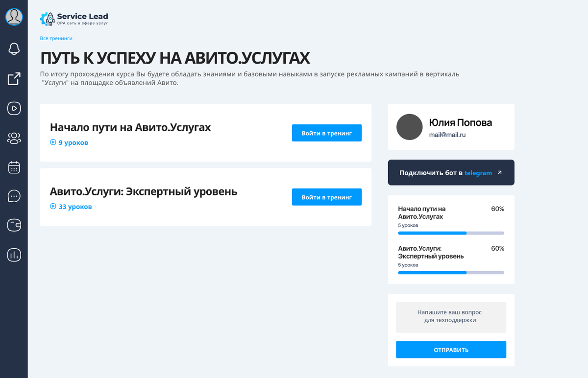Open the video play sidebar icon
The image size is (588, 378).
[14, 108]
